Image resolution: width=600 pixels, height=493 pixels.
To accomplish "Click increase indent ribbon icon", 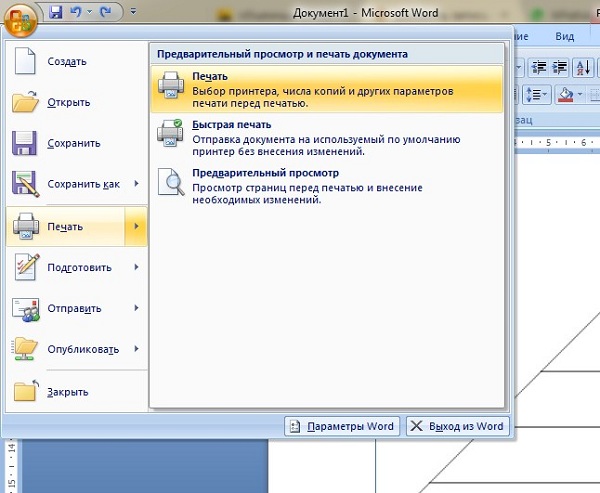I will [x=559, y=68].
